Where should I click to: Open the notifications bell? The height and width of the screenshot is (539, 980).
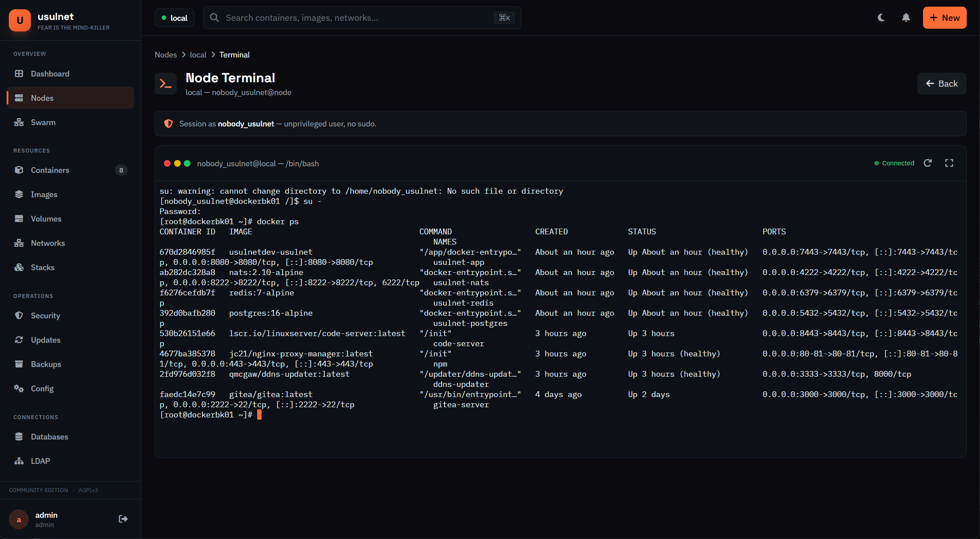pos(905,18)
